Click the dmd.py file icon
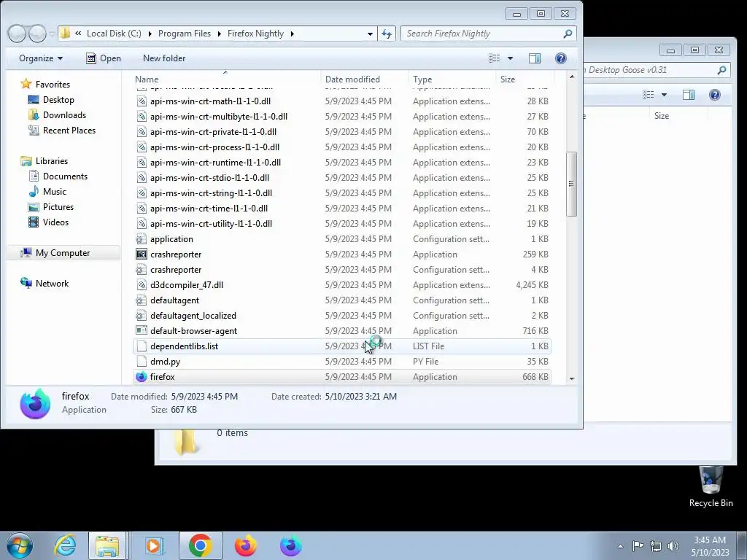 [x=141, y=362]
